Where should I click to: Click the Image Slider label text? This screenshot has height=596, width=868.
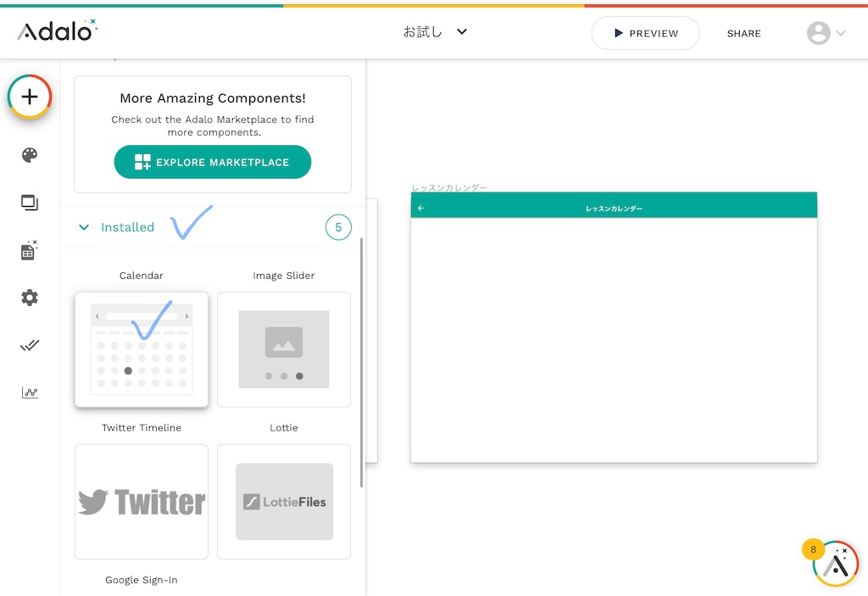(x=283, y=276)
